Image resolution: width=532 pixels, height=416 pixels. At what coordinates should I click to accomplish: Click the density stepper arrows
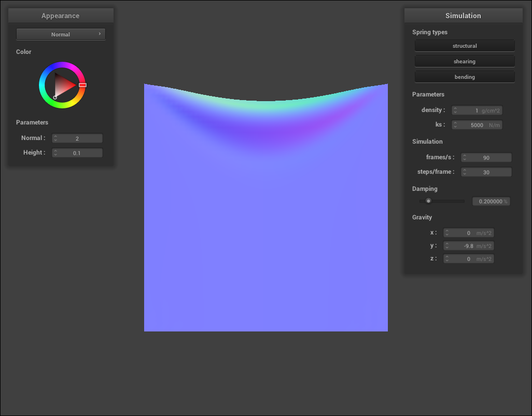455,110
